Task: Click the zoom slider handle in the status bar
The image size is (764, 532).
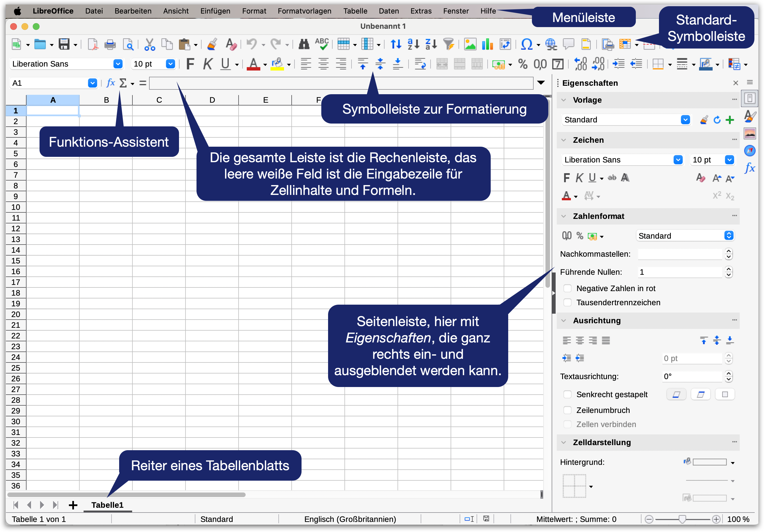Action: tap(682, 519)
